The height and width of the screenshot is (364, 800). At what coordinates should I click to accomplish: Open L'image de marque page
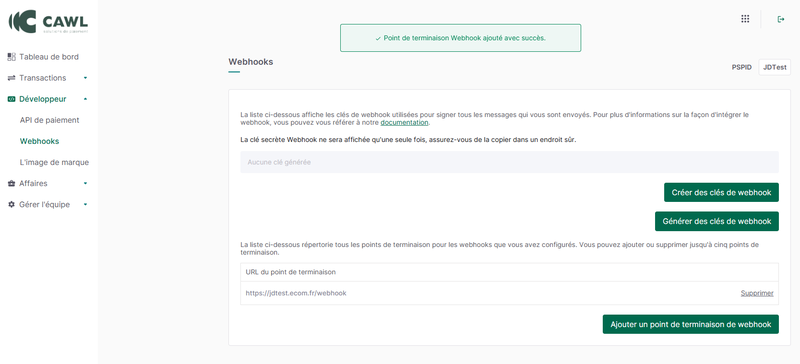click(x=54, y=162)
